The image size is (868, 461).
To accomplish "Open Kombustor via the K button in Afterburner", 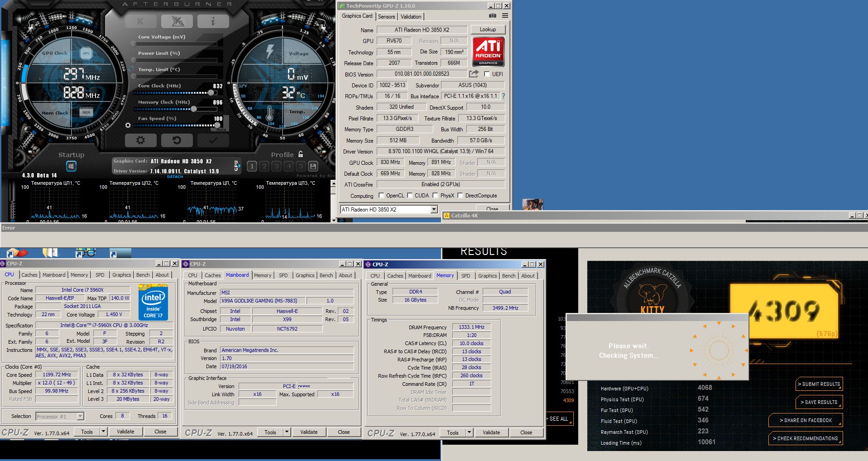I will (x=140, y=21).
